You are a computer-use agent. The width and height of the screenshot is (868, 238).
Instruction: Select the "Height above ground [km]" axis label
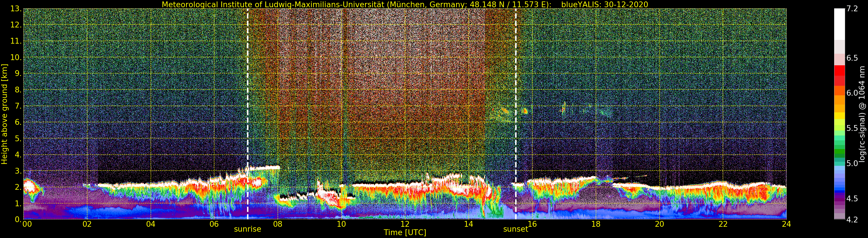tap(4, 114)
